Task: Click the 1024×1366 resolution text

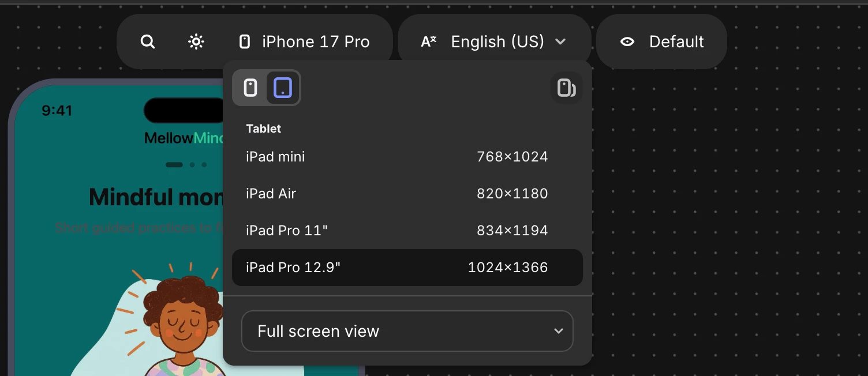Action: click(508, 267)
